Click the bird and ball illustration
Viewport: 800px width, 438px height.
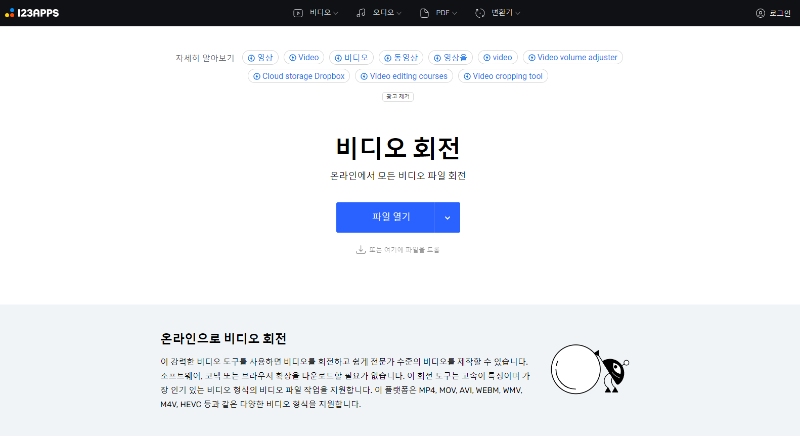click(x=590, y=369)
